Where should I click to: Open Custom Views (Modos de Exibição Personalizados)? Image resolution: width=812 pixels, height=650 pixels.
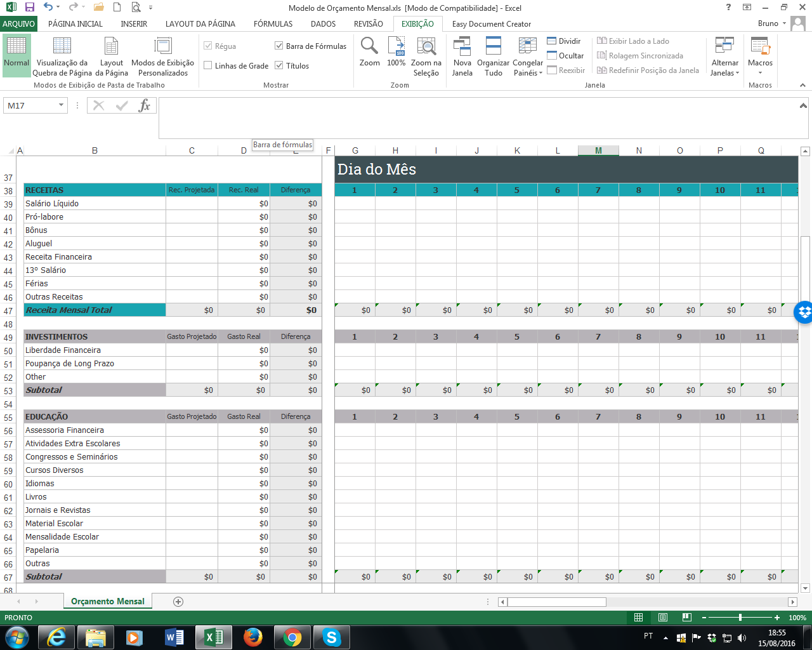point(163,55)
